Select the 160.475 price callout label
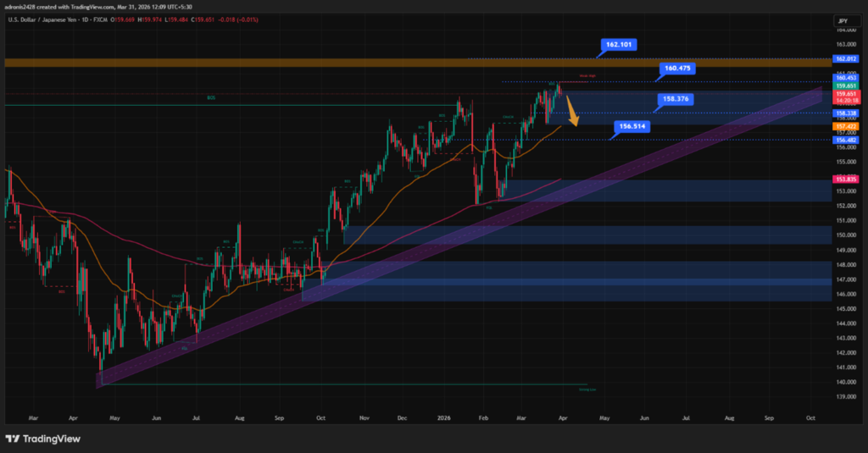This screenshot has width=868, height=453. pos(677,69)
